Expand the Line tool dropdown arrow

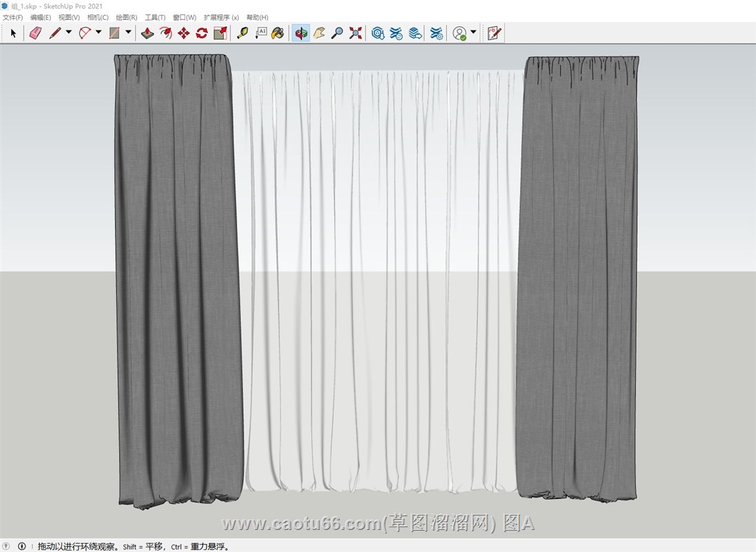pyautogui.click(x=68, y=32)
